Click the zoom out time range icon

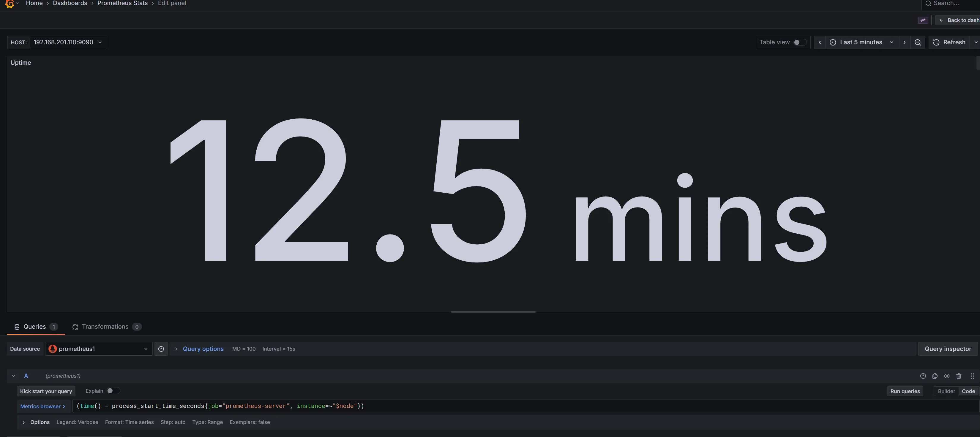917,42
